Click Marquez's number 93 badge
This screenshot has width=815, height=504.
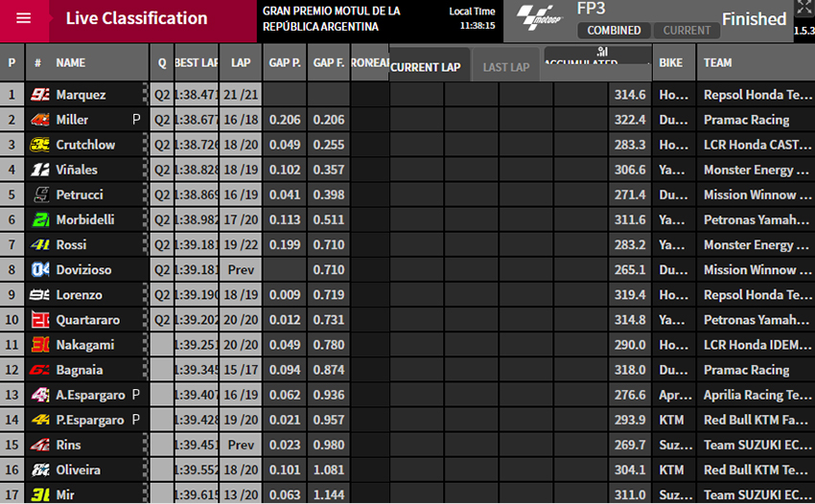pos(40,95)
